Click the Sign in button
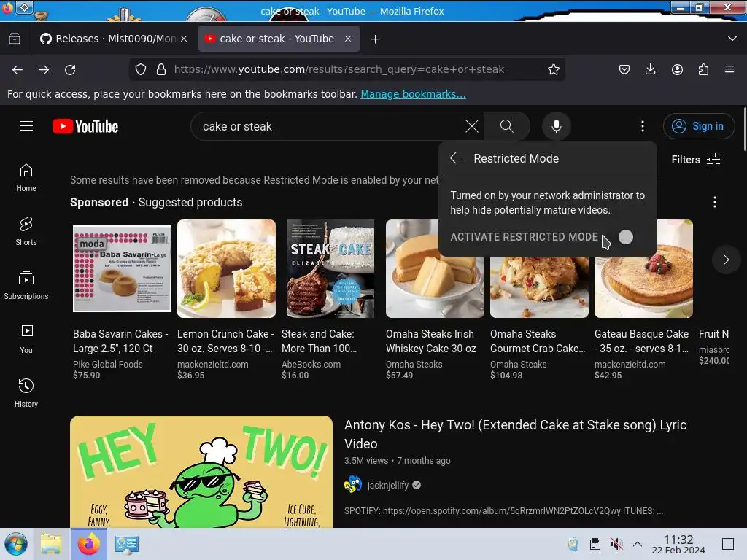The image size is (747, 560). 698,126
